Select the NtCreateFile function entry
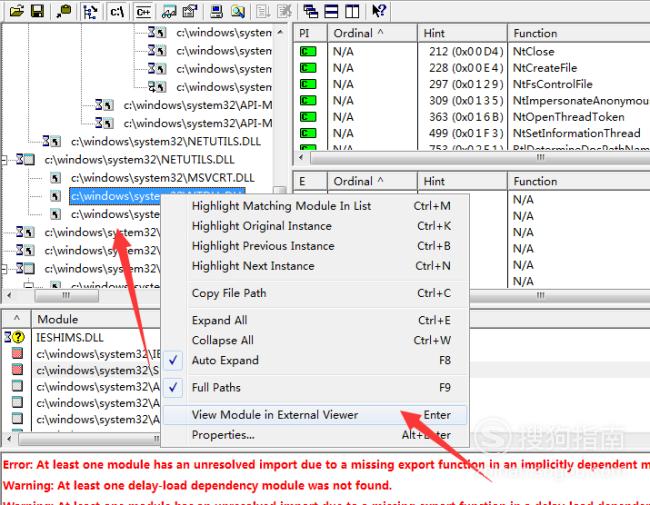Image resolution: width=650 pixels, height=505 pixels. (x=545, y=68)
